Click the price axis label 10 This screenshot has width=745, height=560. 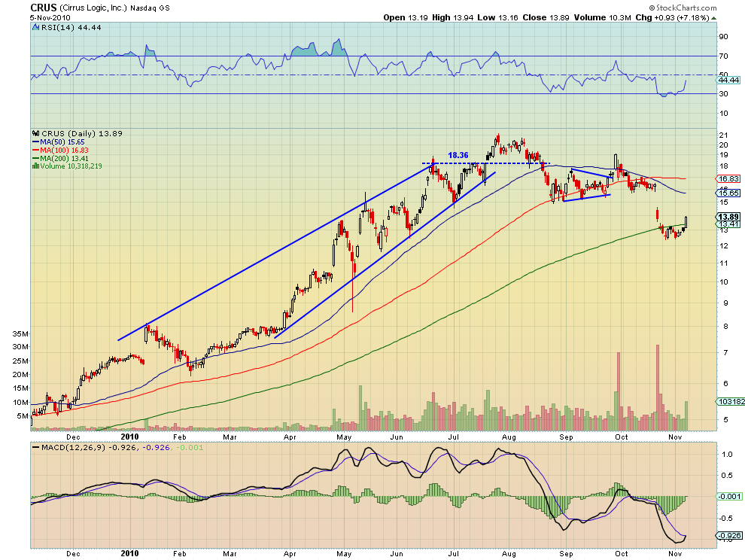[x=723, y=282]
